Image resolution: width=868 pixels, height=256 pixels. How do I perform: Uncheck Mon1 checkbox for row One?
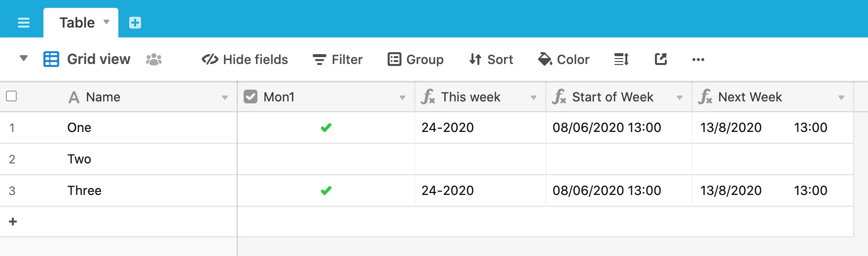(x=326, y=128)
